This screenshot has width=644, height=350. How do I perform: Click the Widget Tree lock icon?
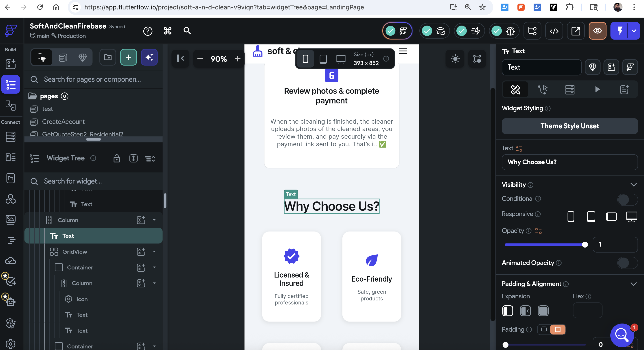(x=116, y=158)
